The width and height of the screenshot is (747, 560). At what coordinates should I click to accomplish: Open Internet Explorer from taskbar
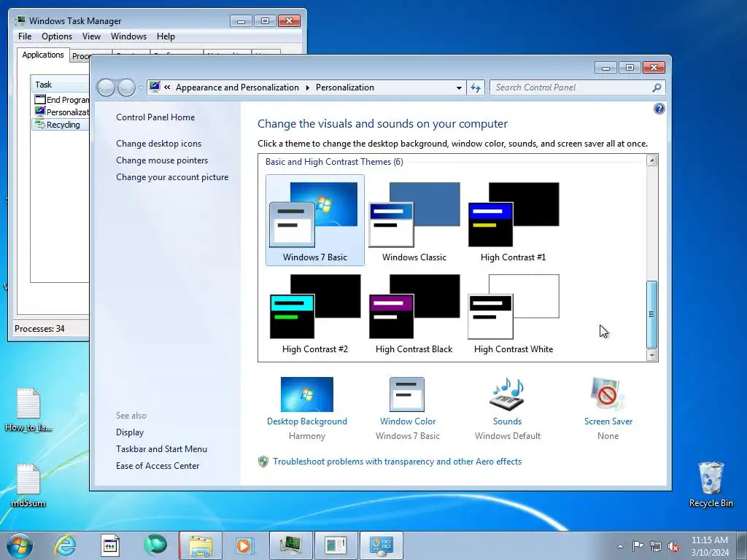pyautogui.click(x=65, y=545)
